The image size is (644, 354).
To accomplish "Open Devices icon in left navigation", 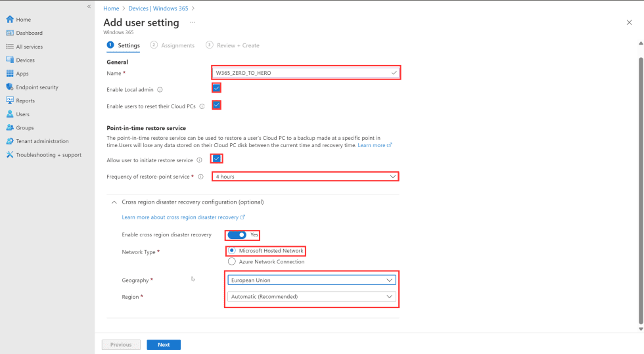I will pyautogui.click(x=10, y=60).
